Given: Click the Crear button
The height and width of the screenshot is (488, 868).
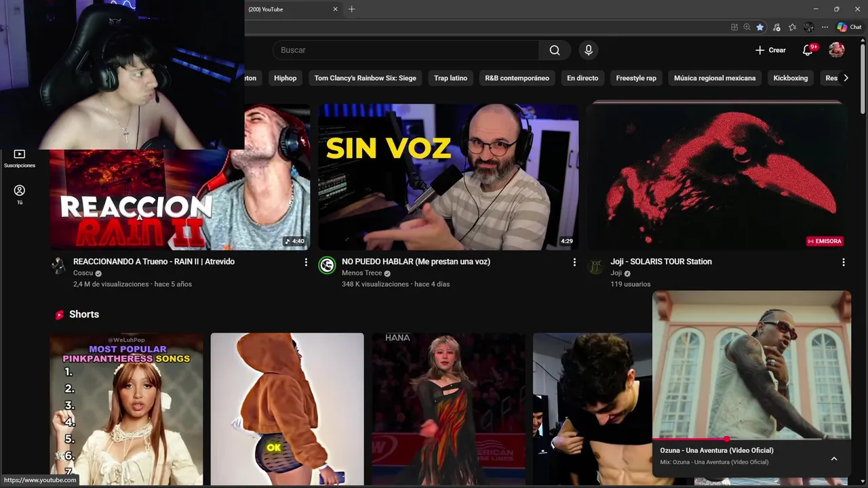Looking at the screenshot, I should pyautogui.click(x=770, y=50).
